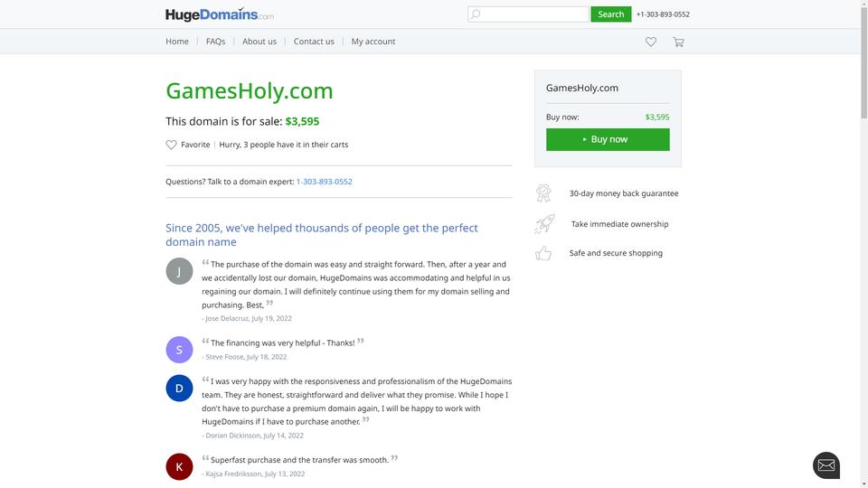Click "Take immediate ownership" text
The width and height of the screenshot is (868, 488).
pyautogui.click(x=619, y=224)
